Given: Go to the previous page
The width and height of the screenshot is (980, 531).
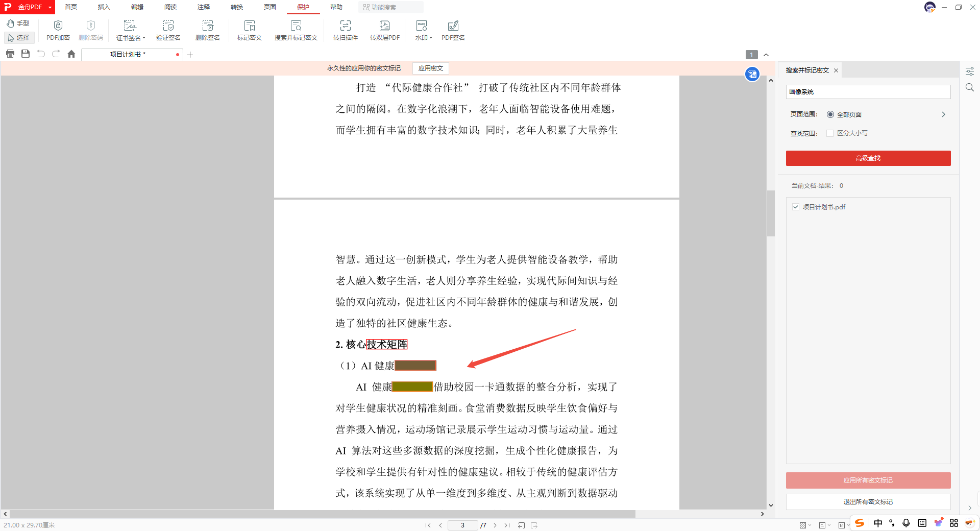Looking at the screenshot, I should point(440,525).
